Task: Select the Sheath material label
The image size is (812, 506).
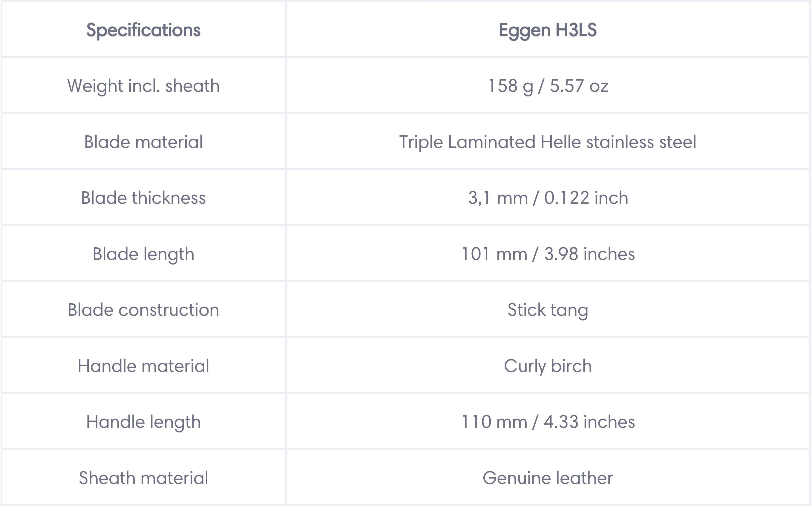Action: pos(143,478)
